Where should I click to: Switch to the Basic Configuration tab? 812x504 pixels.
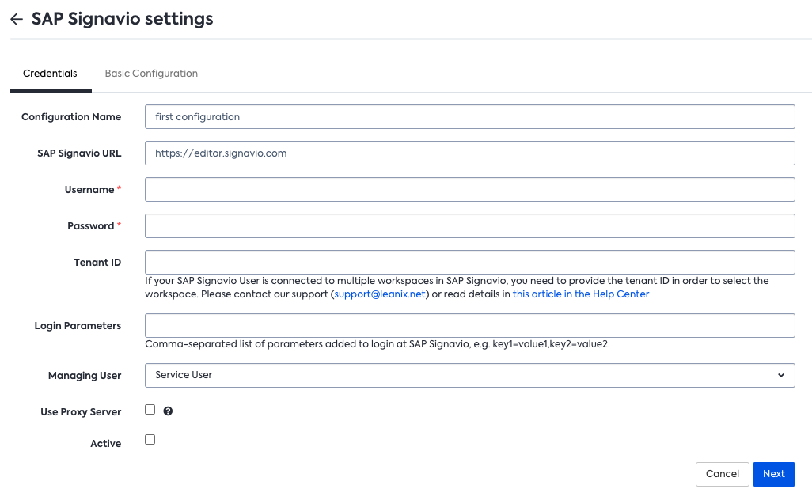tap(151, 74)
